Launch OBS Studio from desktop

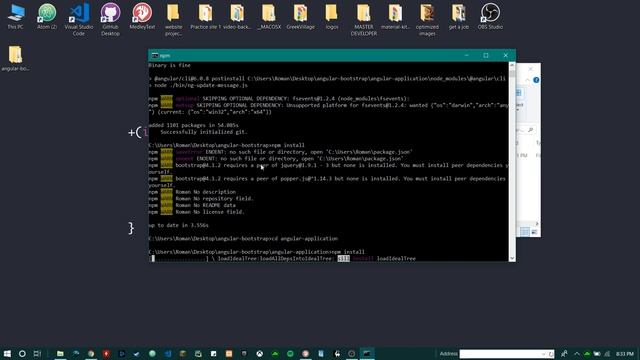pyautogui.click(x=490, y=16)
